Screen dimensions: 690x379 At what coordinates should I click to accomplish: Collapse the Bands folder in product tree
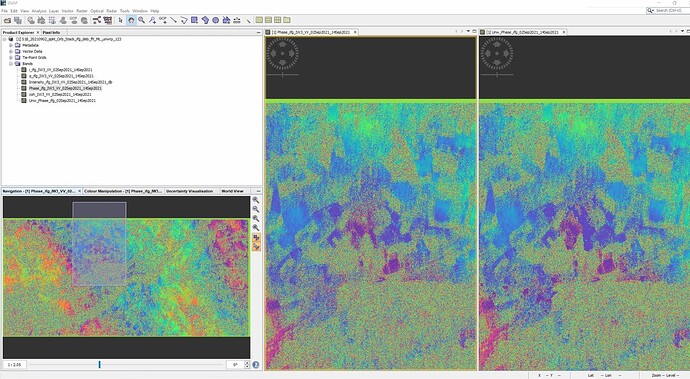[x=11, y=64]
